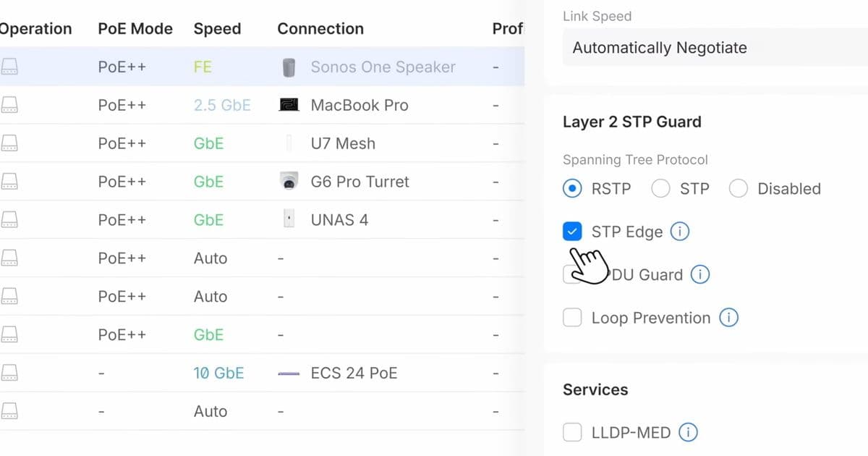Enable the Loop Prevention checkbox

(x=571, y=317)
